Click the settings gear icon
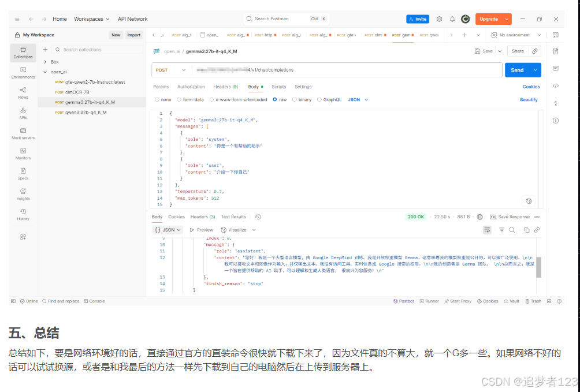Viewport: 580px width, 392px height. point(439,19)
